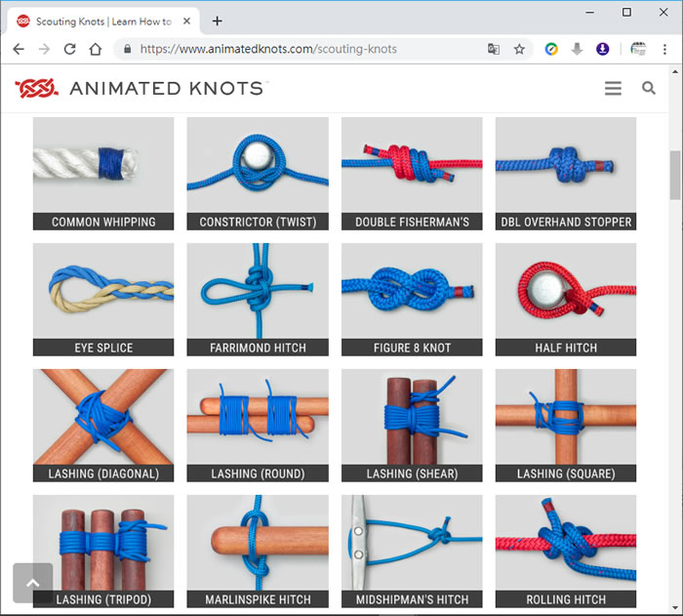Open a new browser tab
The image size is (683, 616).
pos(217,21)
